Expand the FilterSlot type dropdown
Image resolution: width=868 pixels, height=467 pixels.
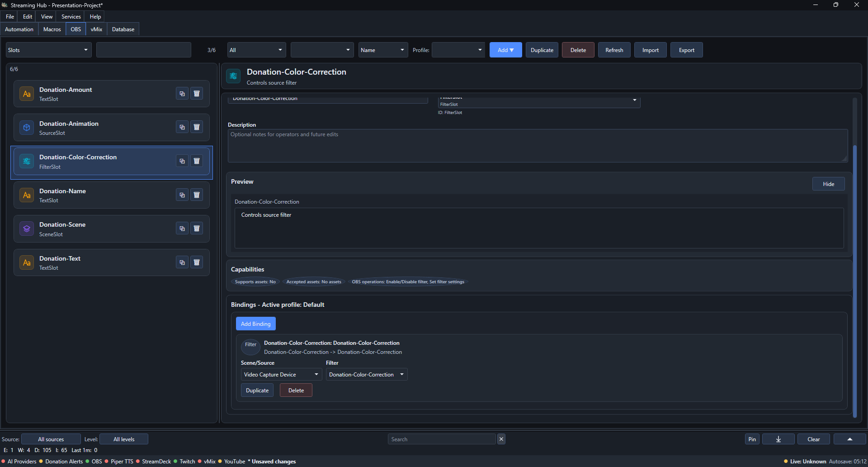coord(539,103)
